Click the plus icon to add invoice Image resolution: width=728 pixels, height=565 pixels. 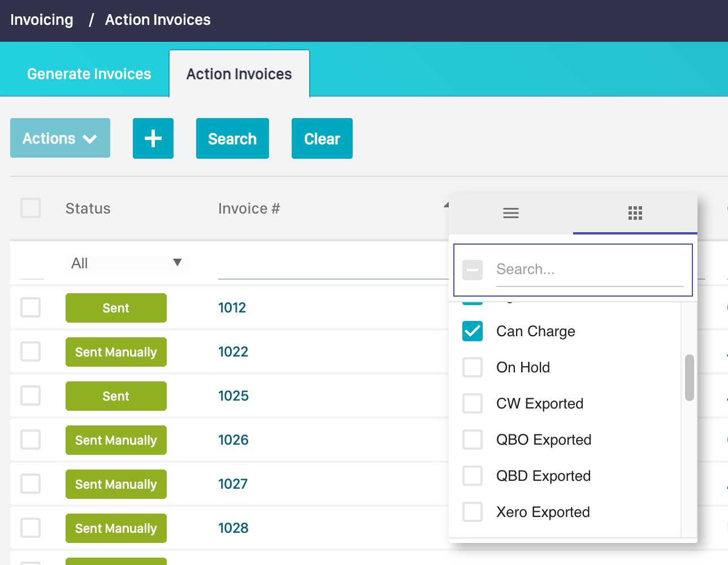point(153,138)
